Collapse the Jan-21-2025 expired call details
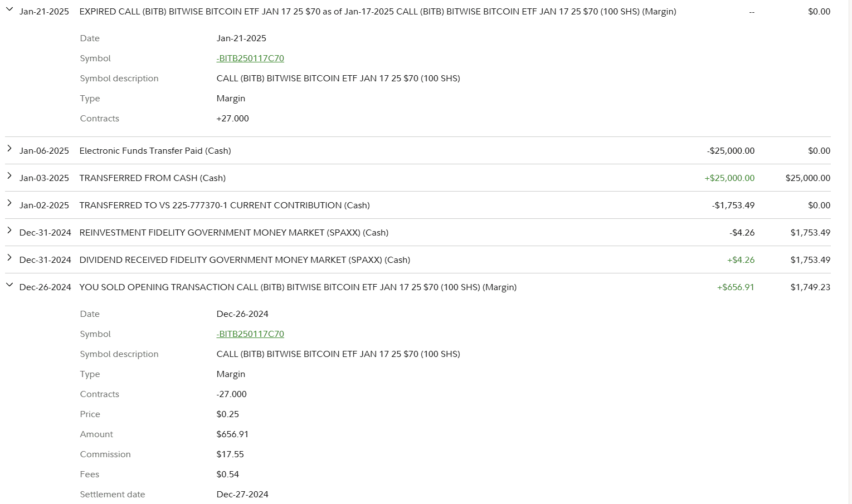Image resolution: width=852 pixels, height=504 pixels. [9, 9]
